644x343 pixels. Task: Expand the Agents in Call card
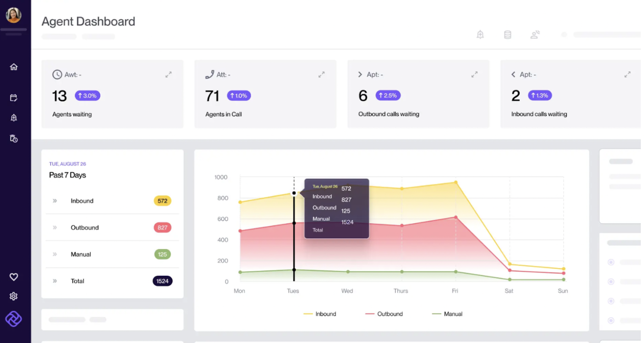(x=322, y=74)
